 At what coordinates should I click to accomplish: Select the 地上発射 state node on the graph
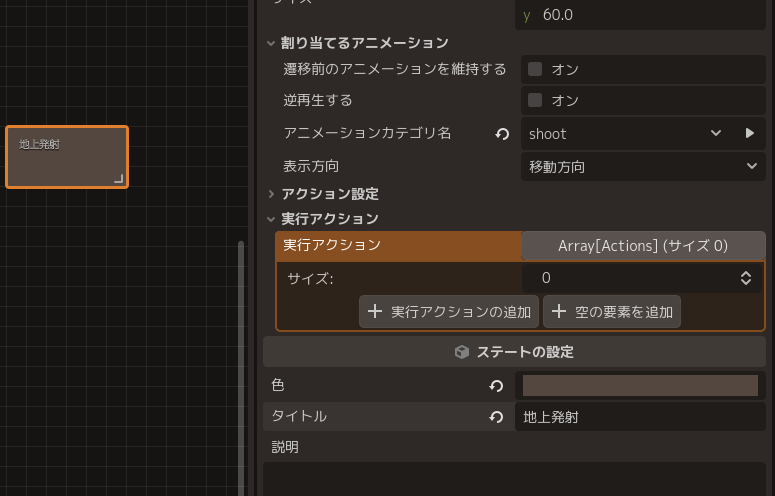[67, 157]
